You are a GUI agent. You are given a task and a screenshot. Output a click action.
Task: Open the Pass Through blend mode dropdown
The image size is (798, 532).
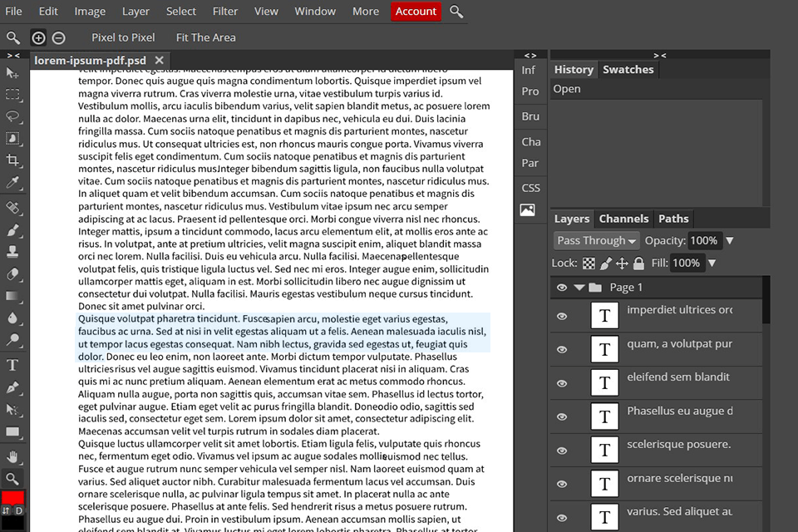pos(596,240)
